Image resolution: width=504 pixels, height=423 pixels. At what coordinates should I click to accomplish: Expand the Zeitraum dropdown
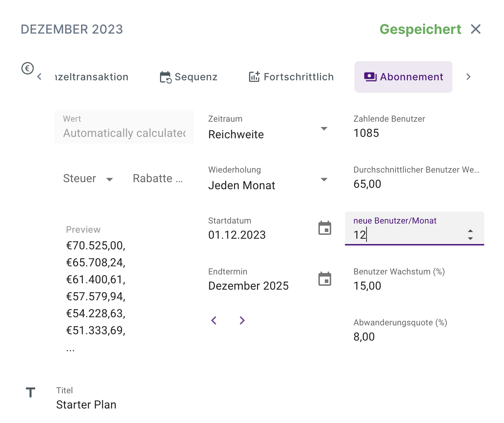point(324,128)
